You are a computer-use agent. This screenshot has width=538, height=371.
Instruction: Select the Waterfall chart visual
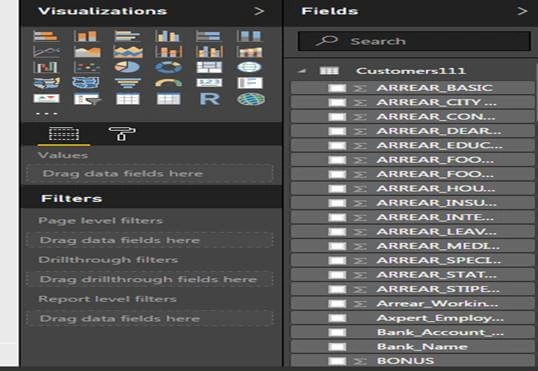click(x=46, y=67)
